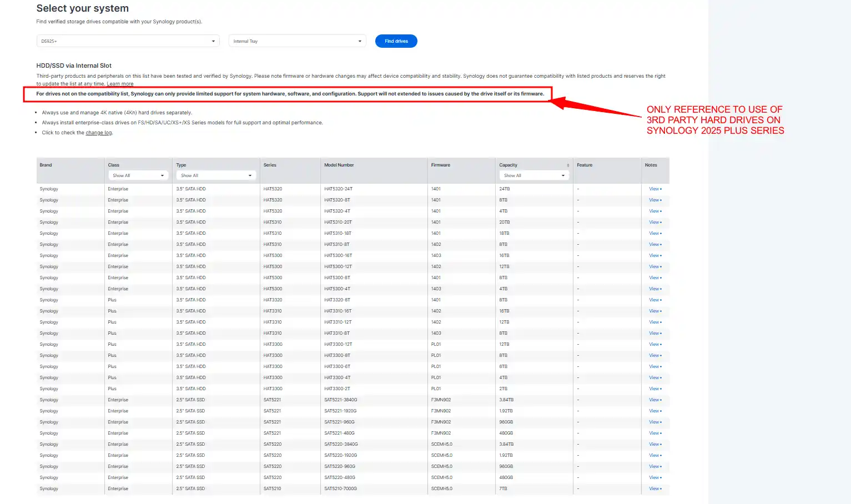This screenshot has width=851, height=504.
Task: View notes for the HAT3320-8T drive
Action: [x=654, y=300]
